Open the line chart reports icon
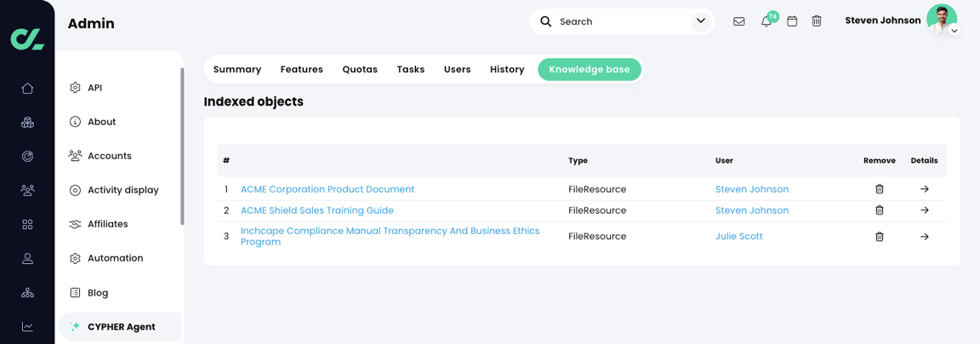980x344 pixels. click(27, 326)
